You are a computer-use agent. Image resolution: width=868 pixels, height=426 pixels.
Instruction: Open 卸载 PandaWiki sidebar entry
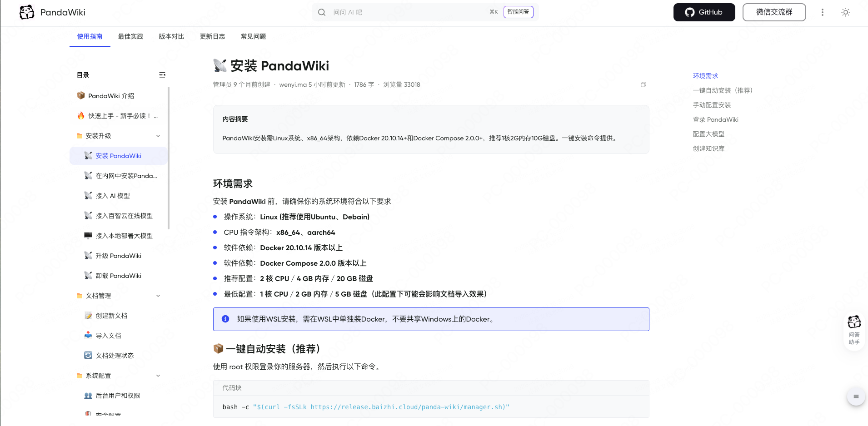coord(119,276)
